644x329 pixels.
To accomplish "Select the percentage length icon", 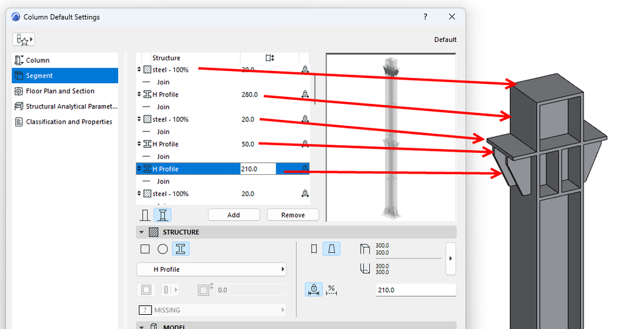I will click(332, 290).
